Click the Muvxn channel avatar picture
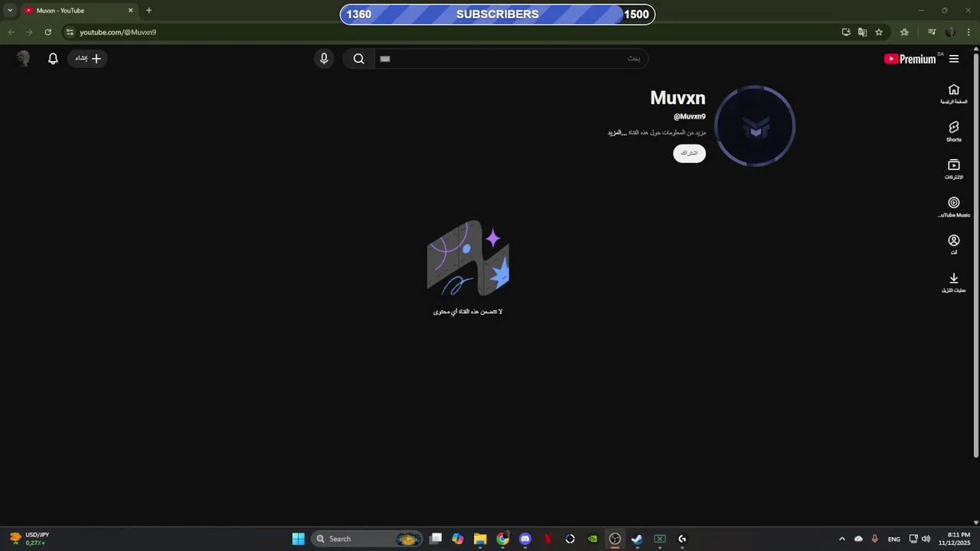This screenshot has height=551, width=980. [x=755, y=126]
